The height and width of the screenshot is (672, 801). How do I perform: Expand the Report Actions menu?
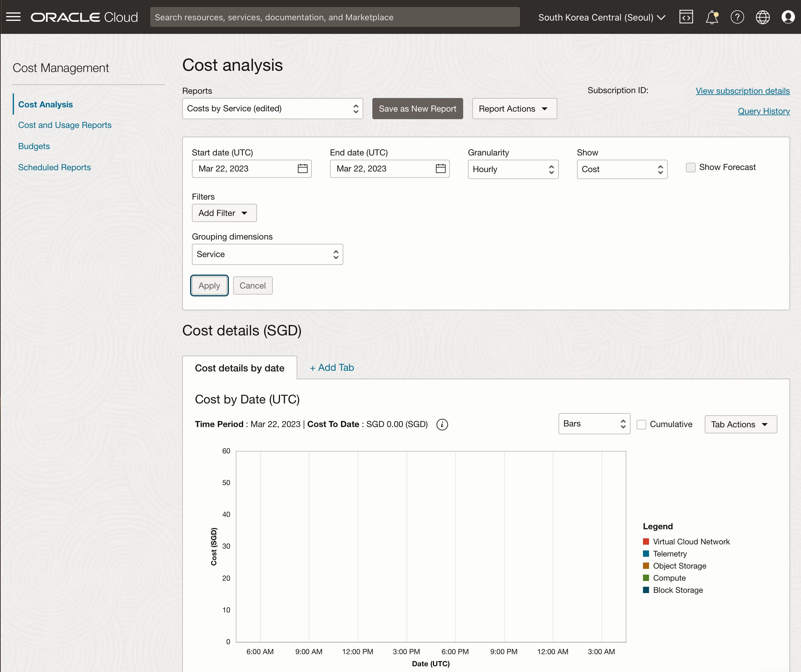pyautogui.click(x=514, y=109)
